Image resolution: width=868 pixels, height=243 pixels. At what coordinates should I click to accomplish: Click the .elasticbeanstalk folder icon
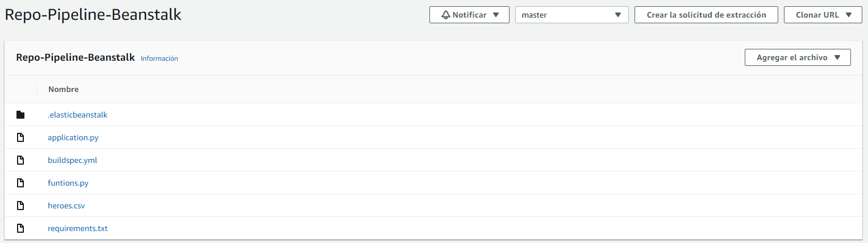20,115
